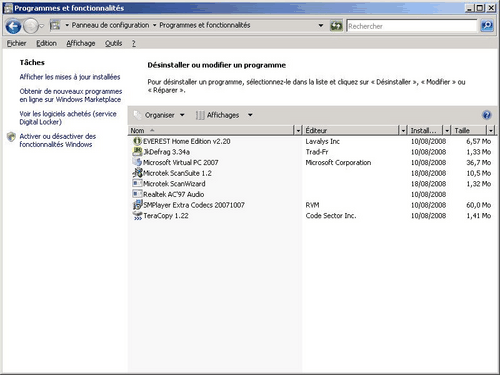Viewport: 500px width, 375px height.
Task: Open the Affichages dropdown arrow
Action: (250, 115)
